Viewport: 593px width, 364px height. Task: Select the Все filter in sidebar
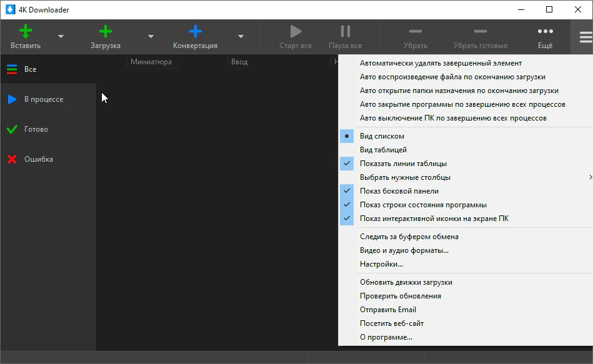[48, 69]
